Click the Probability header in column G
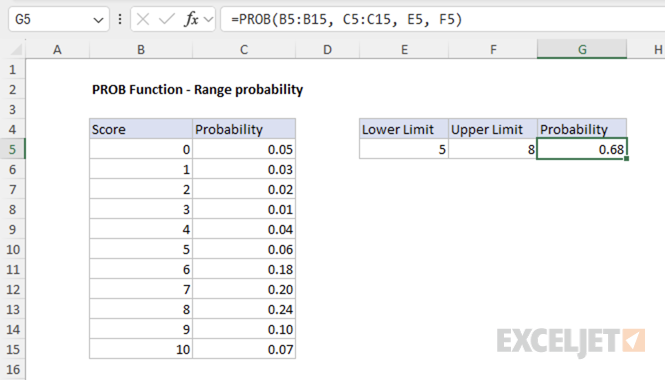665x380 pixels. point(582,129)
